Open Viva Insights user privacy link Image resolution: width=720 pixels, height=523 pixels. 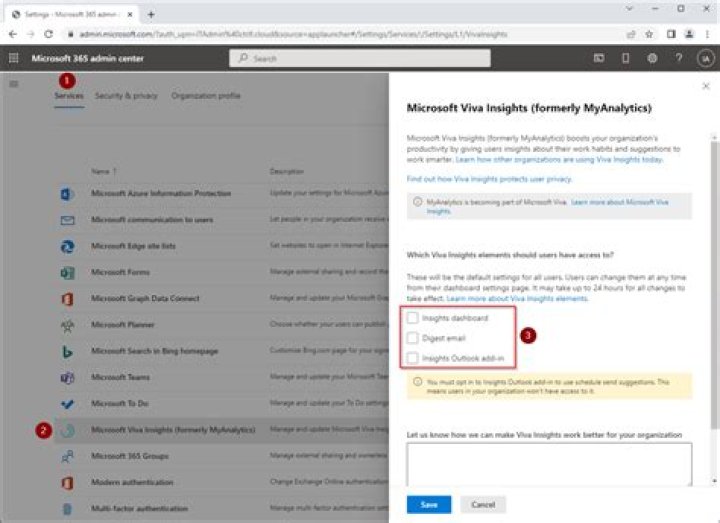(489, 179)
